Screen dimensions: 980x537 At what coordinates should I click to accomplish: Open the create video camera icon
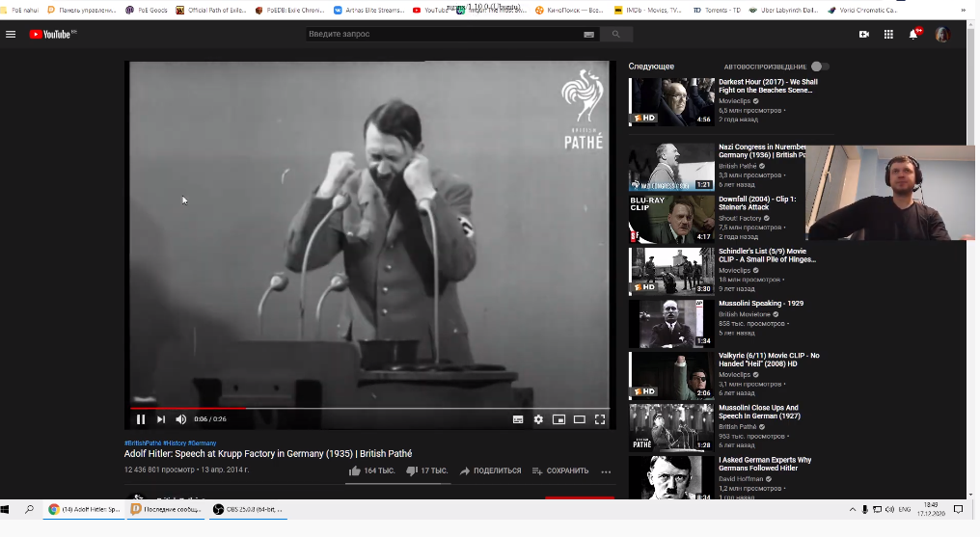(863, 34)
